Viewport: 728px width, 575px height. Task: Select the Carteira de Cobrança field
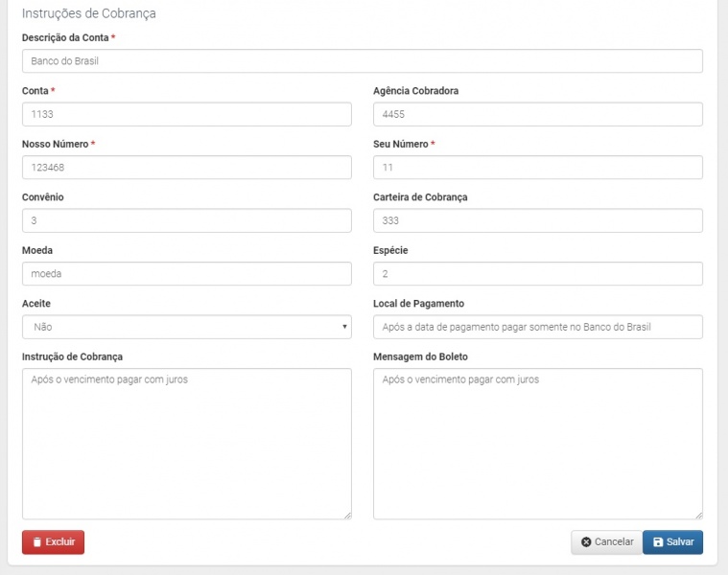[x=538, y=220]
